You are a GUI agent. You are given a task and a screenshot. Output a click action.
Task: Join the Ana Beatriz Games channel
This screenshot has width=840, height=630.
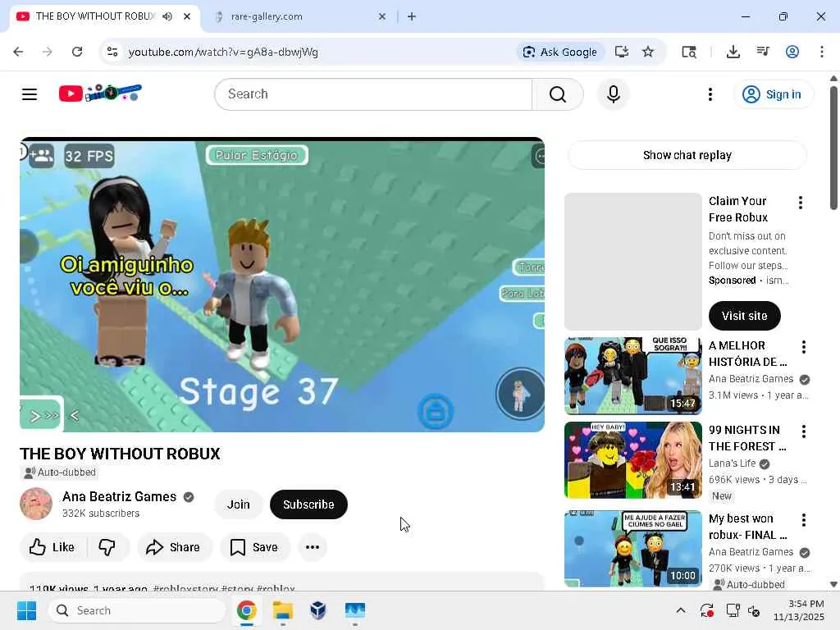coord(238,504)
